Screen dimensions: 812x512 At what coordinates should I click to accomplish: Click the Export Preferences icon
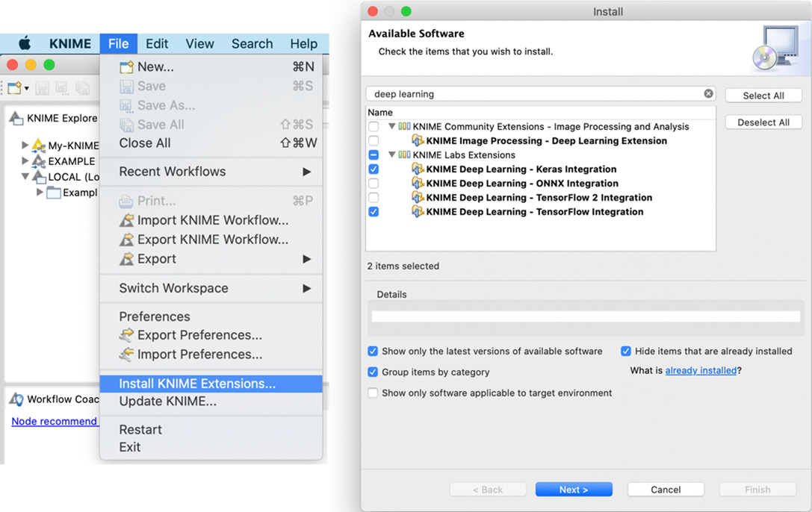click(126, 335)
